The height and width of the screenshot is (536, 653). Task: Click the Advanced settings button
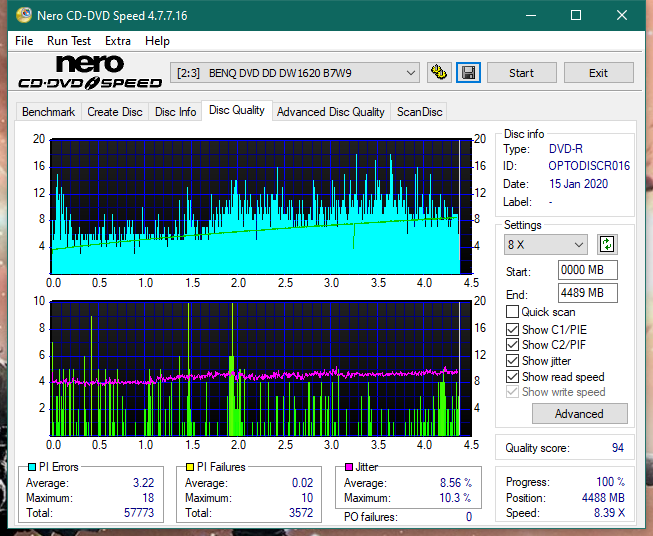[579, 413]
